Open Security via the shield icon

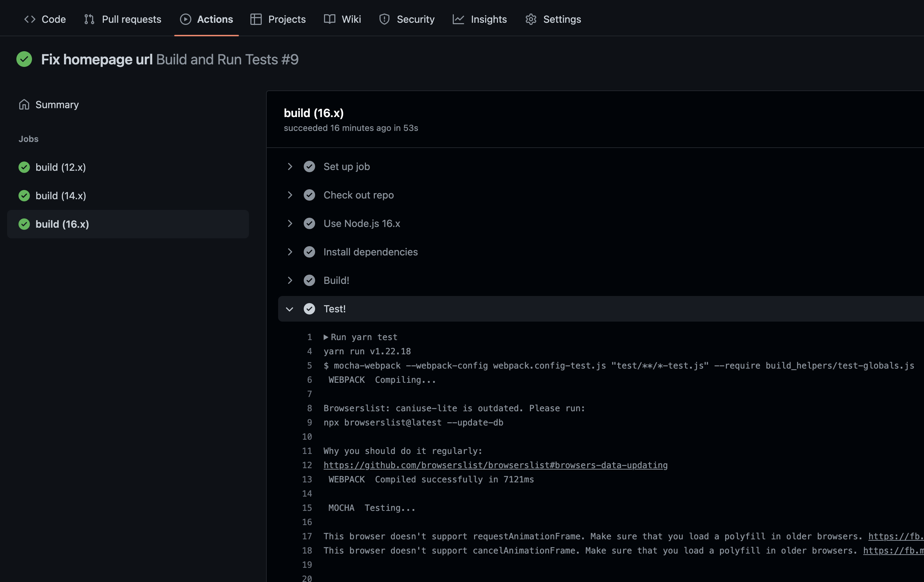384,19
